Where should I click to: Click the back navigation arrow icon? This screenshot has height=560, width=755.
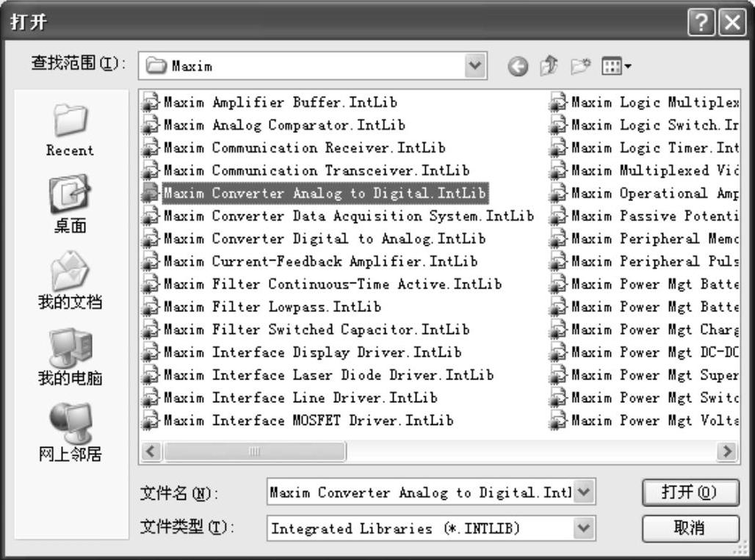518,66
